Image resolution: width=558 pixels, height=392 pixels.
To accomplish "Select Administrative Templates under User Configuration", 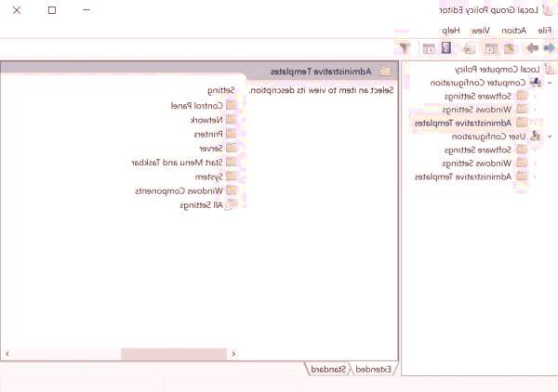I will click(475, 176).
